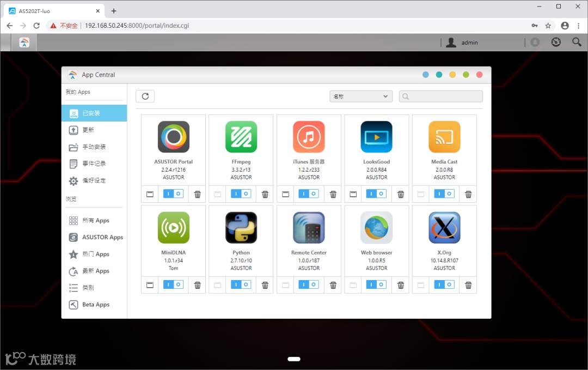Open MiniDLNA window icon

[150, 285]
